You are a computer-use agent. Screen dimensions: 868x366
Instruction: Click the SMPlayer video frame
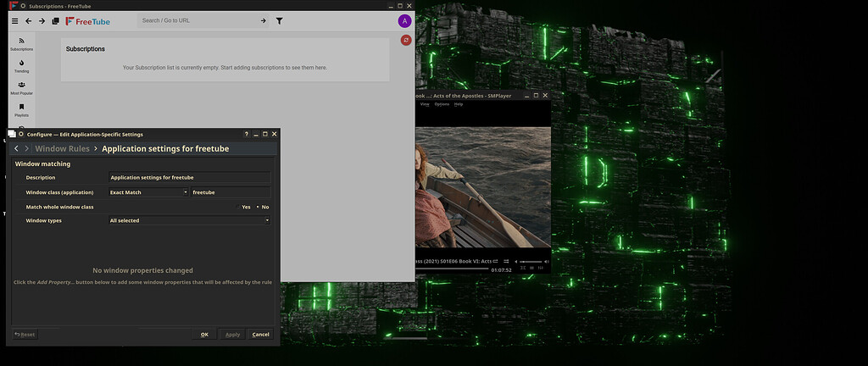482,187
